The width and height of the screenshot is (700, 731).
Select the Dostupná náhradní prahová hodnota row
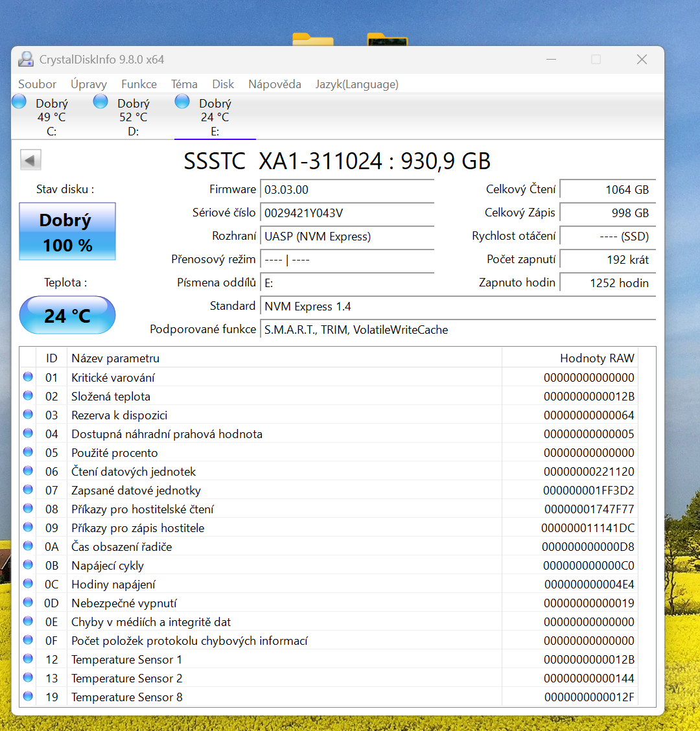[x=329, y=434]
